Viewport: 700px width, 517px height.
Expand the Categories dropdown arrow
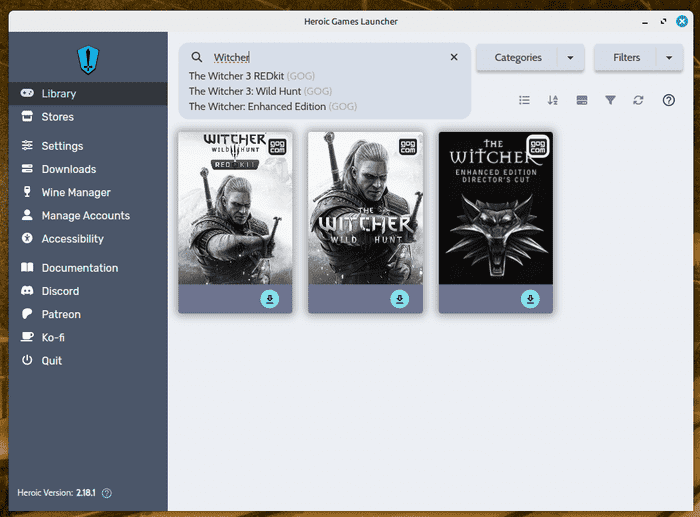[x=570, y=58]
